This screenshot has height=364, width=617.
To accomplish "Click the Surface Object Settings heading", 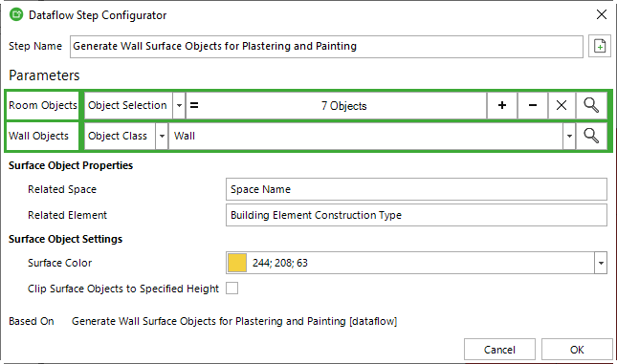I will coord(65,239).
